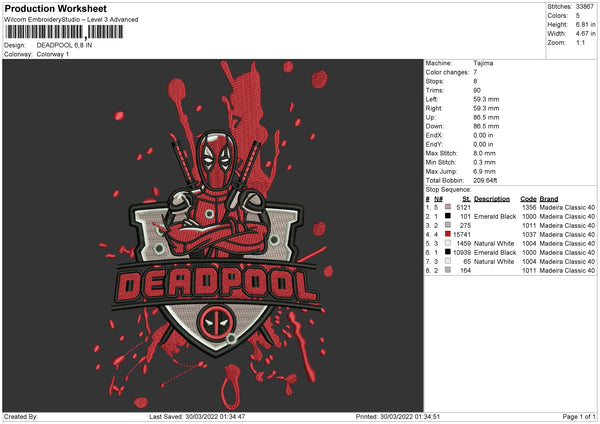
Task: Click the St. column header
Action: pyautogui.click(x=466, y=199)
